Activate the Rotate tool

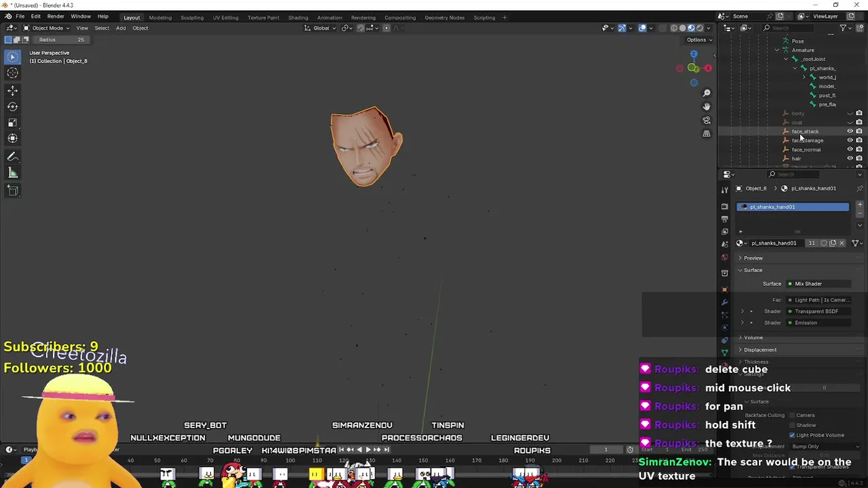point(12,106)
